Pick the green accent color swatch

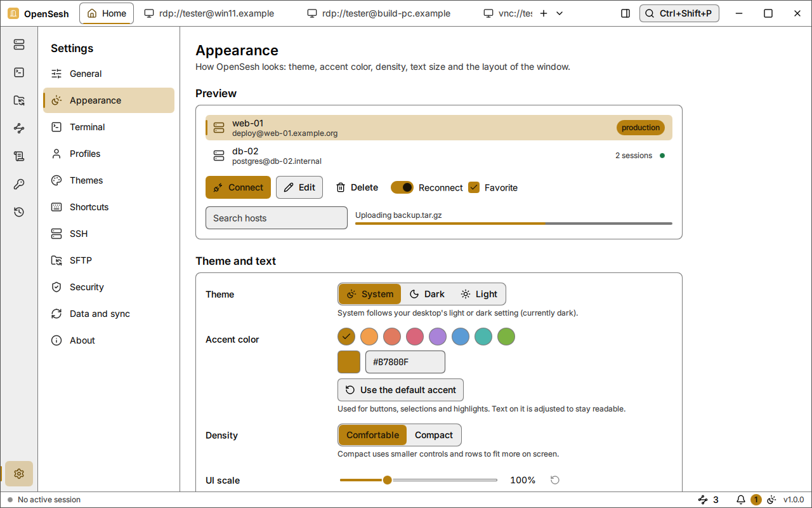tap(506, 337)
